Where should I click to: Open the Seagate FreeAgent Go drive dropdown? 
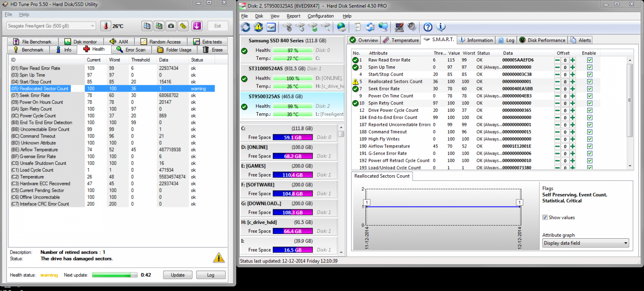[x=51, y=26]
